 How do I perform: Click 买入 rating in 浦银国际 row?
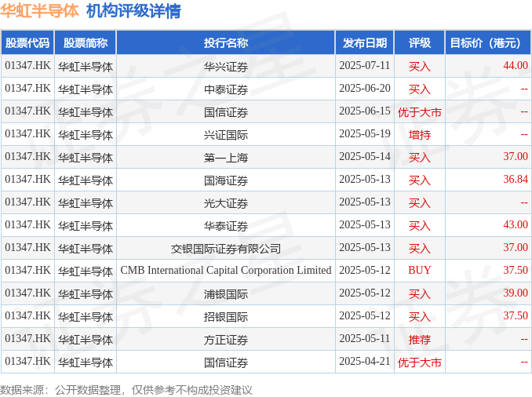coord(420,294)
